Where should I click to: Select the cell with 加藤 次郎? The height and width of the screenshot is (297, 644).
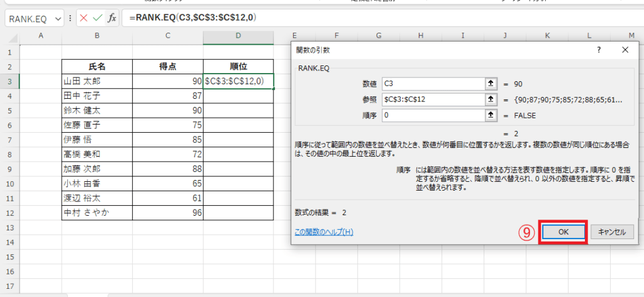pyautogui.click(x=97, y=169)
